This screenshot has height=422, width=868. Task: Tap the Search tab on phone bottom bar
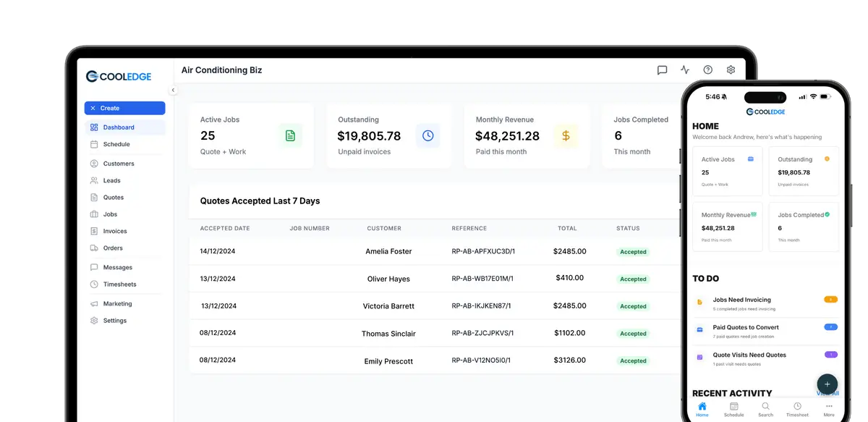pos(765,410)
